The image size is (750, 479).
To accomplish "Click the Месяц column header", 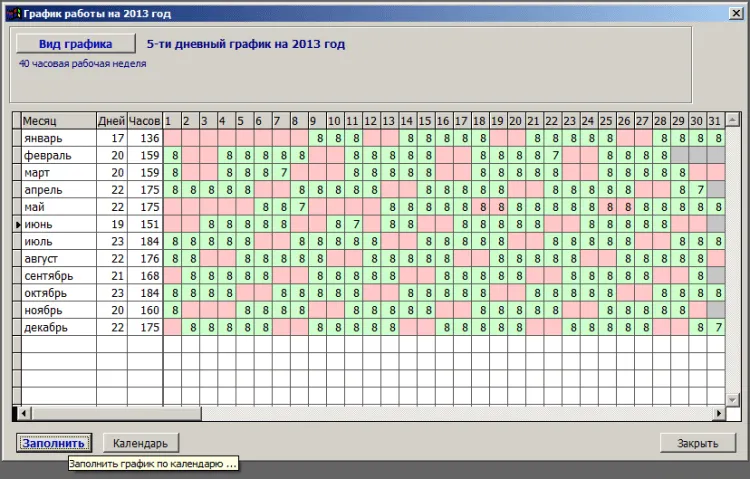I will [59, 121].
